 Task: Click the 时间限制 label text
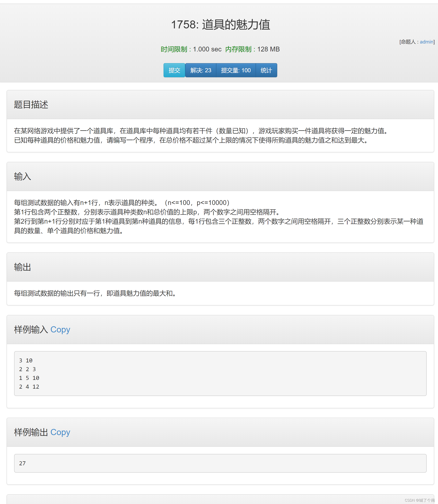tap(174, 49)
